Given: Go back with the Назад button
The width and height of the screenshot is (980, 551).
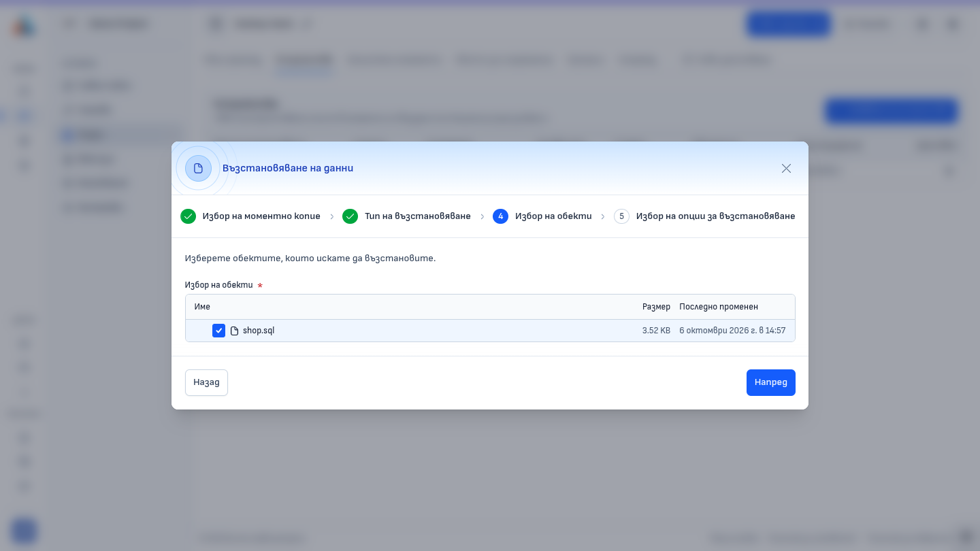Looking at the screenshot, I should (x=206, y=382).
